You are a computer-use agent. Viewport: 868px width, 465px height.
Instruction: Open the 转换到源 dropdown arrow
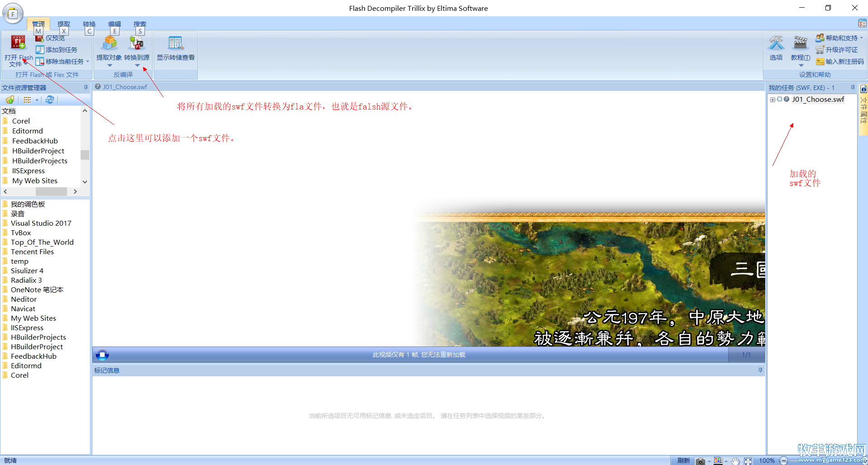137,66
